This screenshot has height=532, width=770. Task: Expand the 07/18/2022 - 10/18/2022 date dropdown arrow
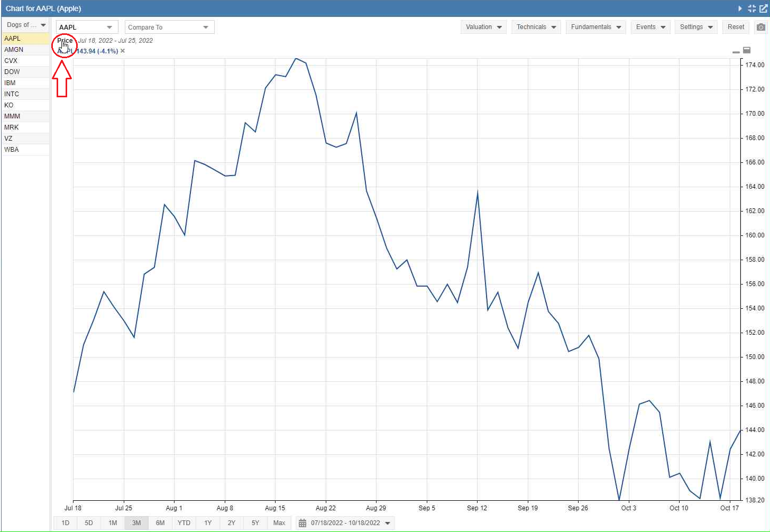click(x=388, y=523)
